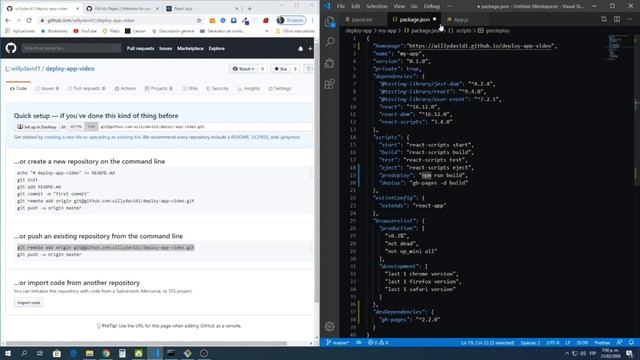This screenshot has height=360, width=640.
Task: Open the GitHub notifications bell
Action: [300, 49]
